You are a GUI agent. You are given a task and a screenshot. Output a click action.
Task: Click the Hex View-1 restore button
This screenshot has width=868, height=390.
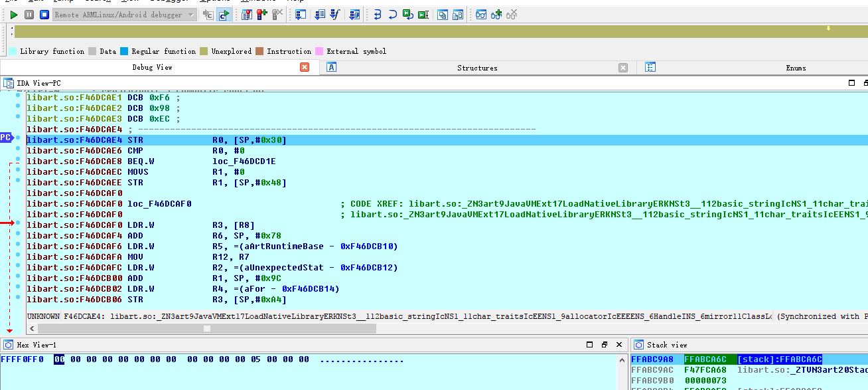coord(605,345)
